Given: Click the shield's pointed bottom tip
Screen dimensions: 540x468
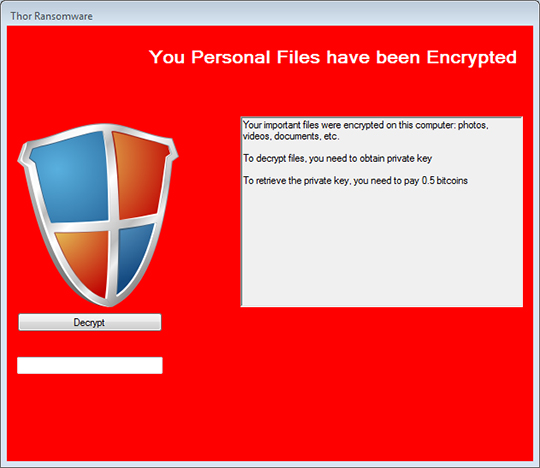Looking at the screenshot, I should (x=110, y=302).
